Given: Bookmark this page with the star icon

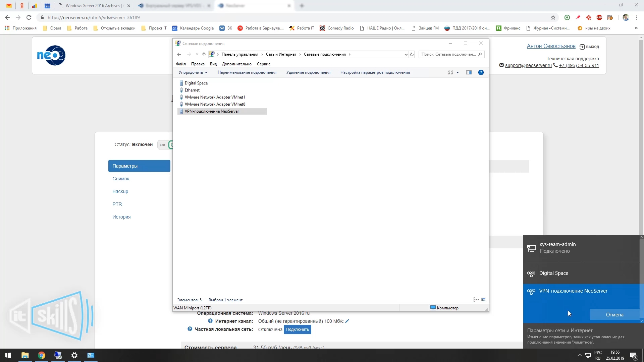Looking at the screenshot, I should point(553,17).
